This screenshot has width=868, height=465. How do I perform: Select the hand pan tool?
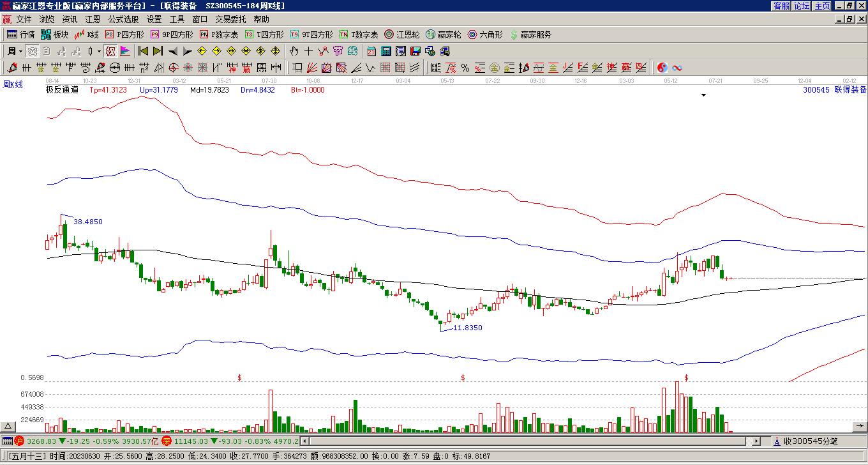(x=294, y=51)
